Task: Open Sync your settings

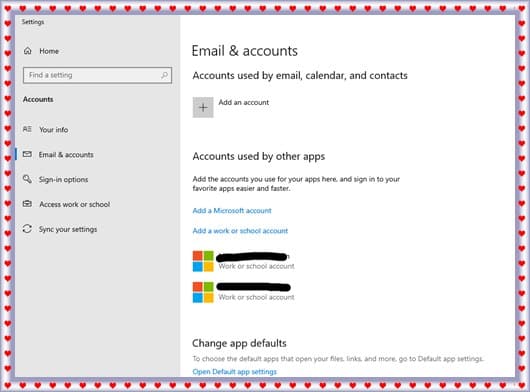Action: [68, 229]
